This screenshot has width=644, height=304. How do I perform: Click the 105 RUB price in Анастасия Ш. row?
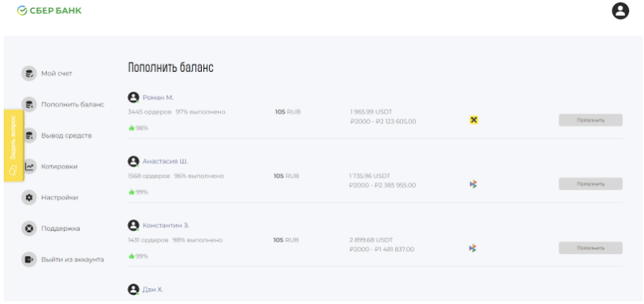(x=286, y=176)
